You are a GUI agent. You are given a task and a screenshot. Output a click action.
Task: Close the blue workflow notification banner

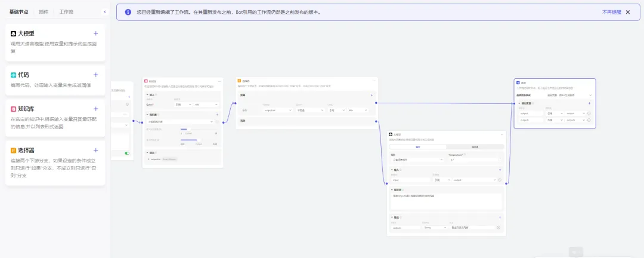(627, 12)
